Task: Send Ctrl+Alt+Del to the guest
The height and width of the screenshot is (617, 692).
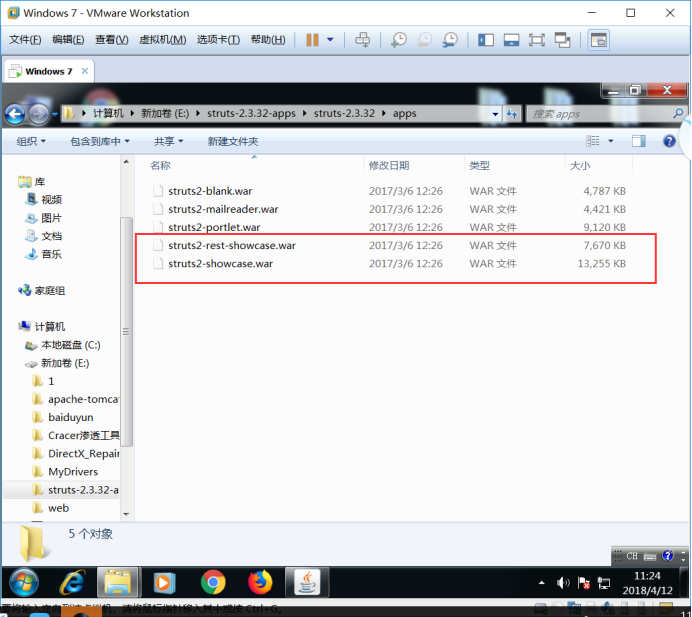Action: tap(363, 40)
